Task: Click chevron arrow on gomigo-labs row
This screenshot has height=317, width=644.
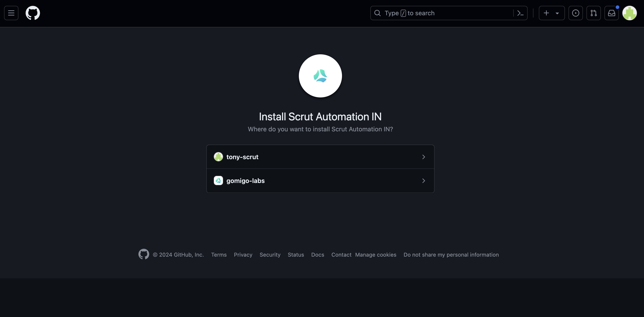Action: point(424,181)
